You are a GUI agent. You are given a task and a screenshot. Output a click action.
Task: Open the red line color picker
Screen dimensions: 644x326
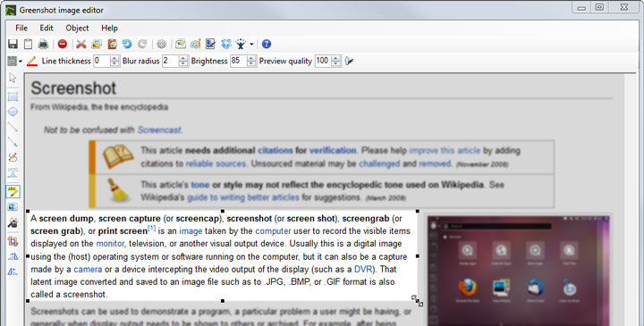[x=31, y=61]
